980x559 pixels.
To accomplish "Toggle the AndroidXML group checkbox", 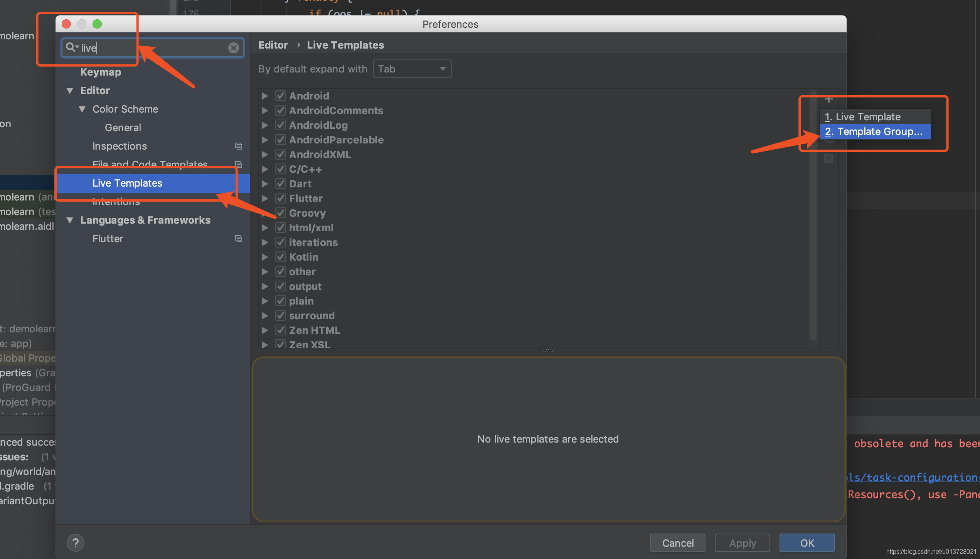I will coord(281,154).
